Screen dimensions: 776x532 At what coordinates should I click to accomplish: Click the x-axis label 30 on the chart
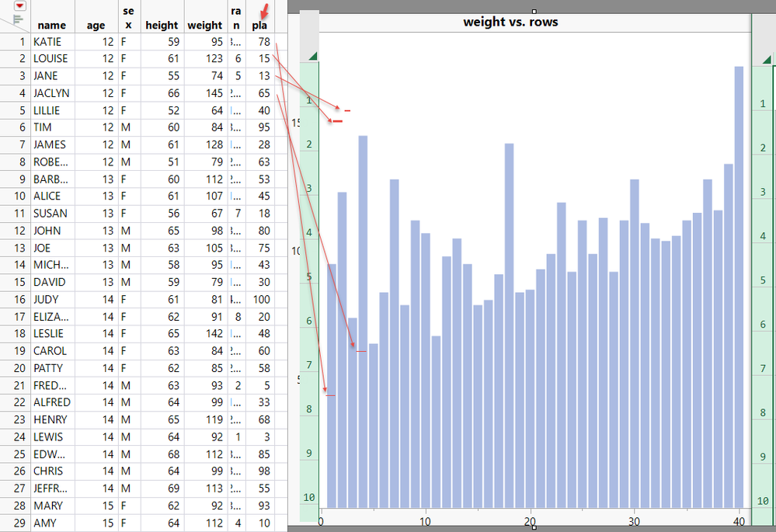point(635,521)
